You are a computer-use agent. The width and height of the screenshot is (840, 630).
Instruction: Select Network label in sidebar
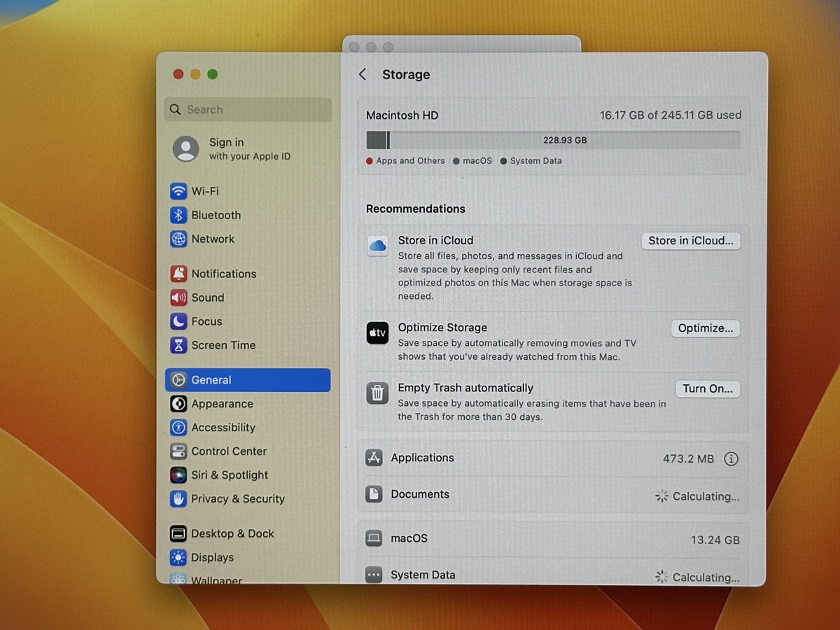[213, 239]
